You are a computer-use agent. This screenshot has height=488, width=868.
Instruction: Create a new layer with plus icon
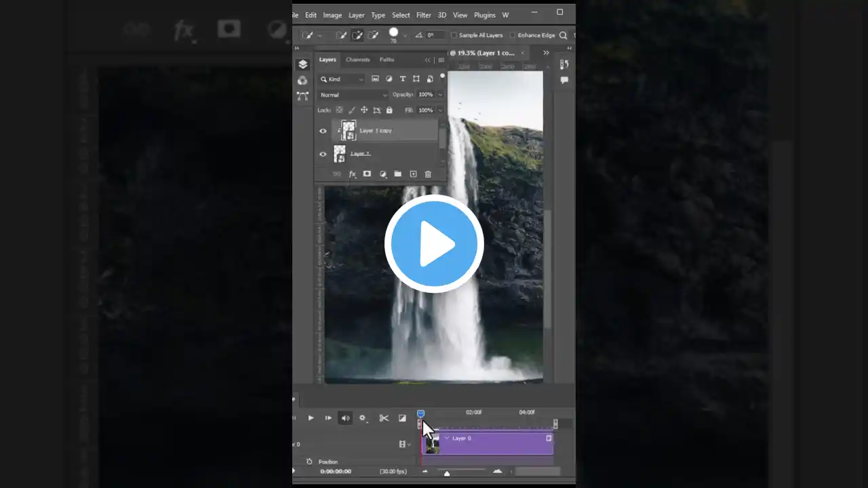[x=413, y=174]
